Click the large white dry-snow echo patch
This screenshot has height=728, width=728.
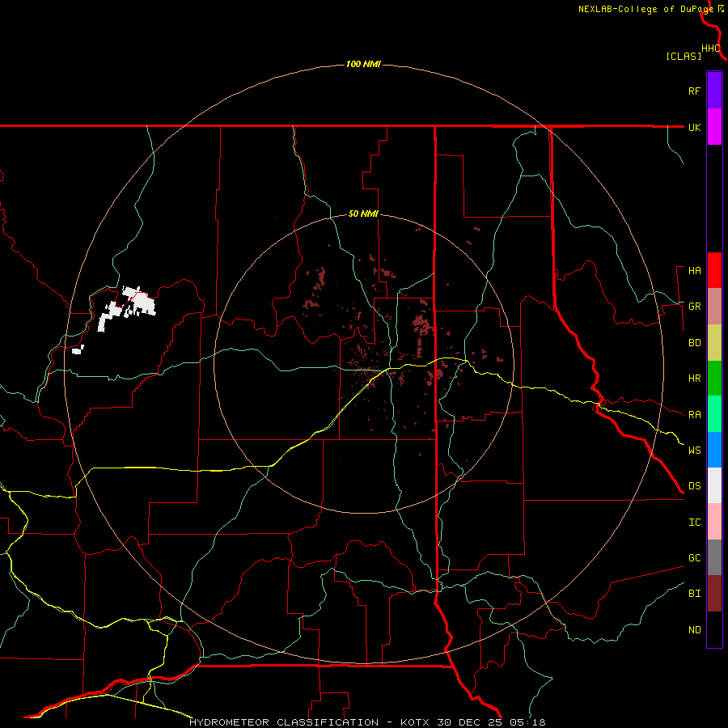pyautogui.click(x=128, y=307)
